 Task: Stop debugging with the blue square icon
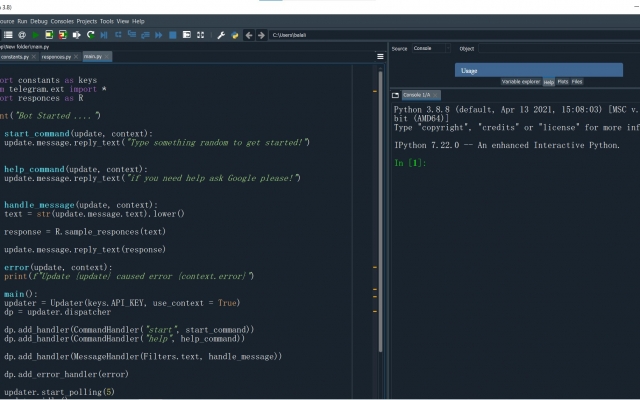coord(173,35)
